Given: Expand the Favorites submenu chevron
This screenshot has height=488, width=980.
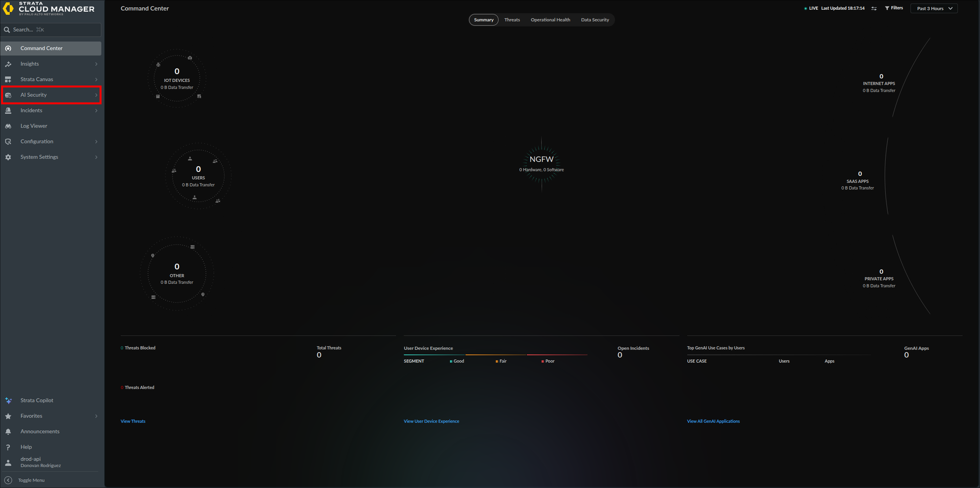Looking at the screenshot, I should point(96,416).
